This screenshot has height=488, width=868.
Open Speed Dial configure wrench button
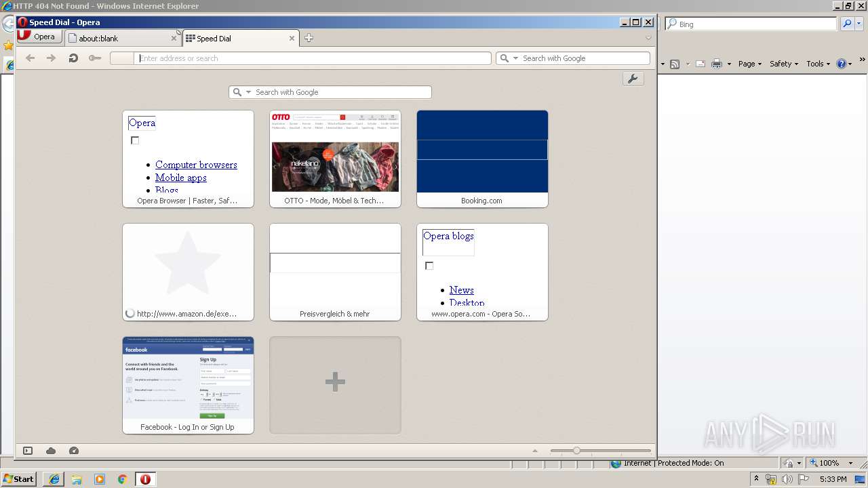tap(633, 79)
